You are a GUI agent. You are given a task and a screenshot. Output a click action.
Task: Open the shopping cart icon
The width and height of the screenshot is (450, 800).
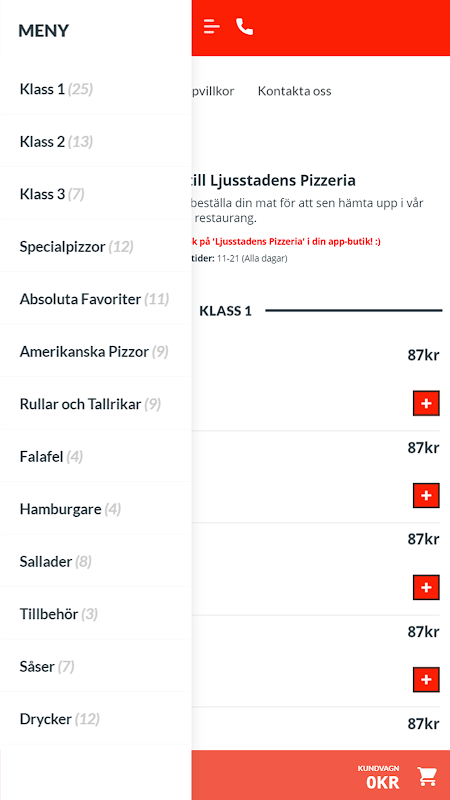427,776
